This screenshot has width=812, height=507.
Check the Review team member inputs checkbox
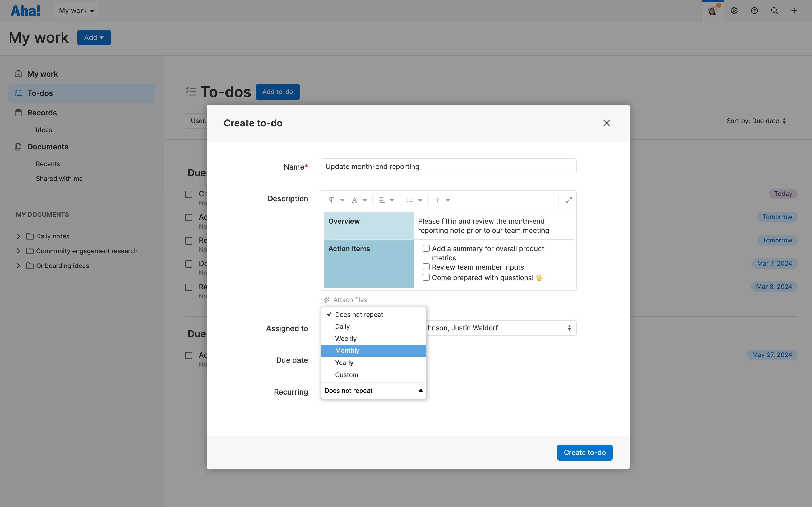coord(426,267)
